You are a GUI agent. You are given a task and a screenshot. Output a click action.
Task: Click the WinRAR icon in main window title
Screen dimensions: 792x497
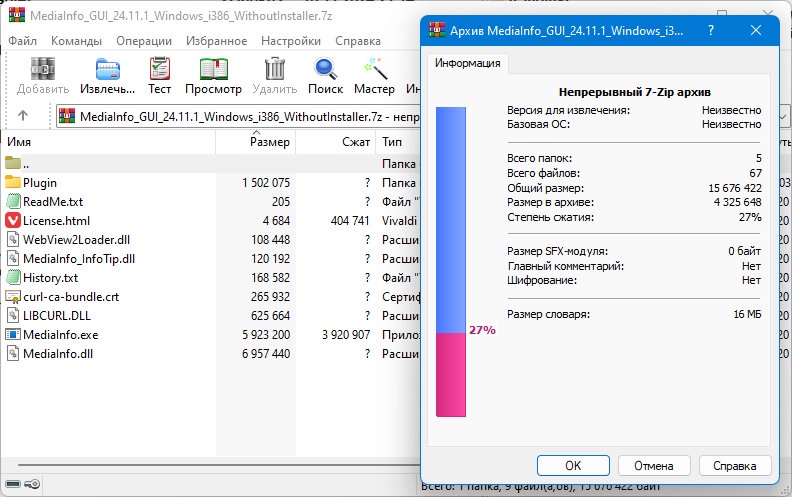click(17, 14)
